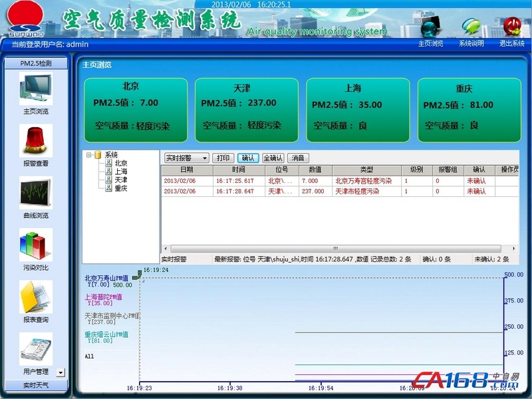Image resolution: width=532 pixels, height=399 pixels.
Task: Select the alarm row 北京万寿宫轻度污染
Action: [340, 181]
